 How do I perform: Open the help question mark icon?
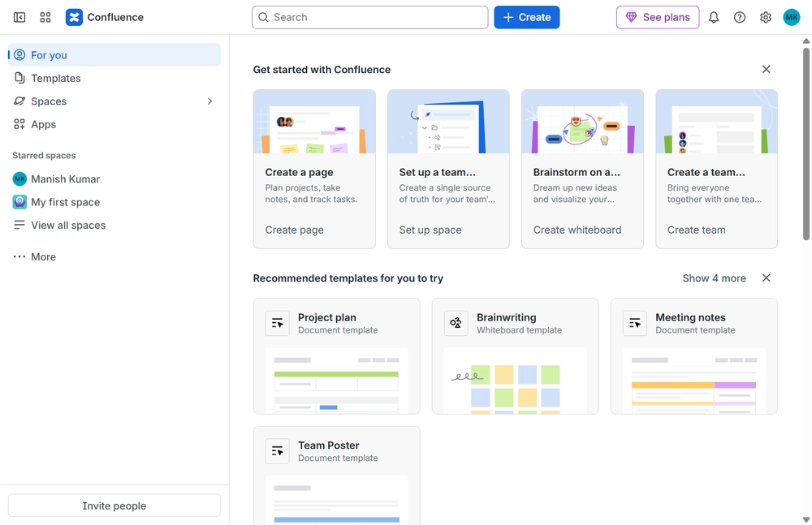click(x=740, y=17)
